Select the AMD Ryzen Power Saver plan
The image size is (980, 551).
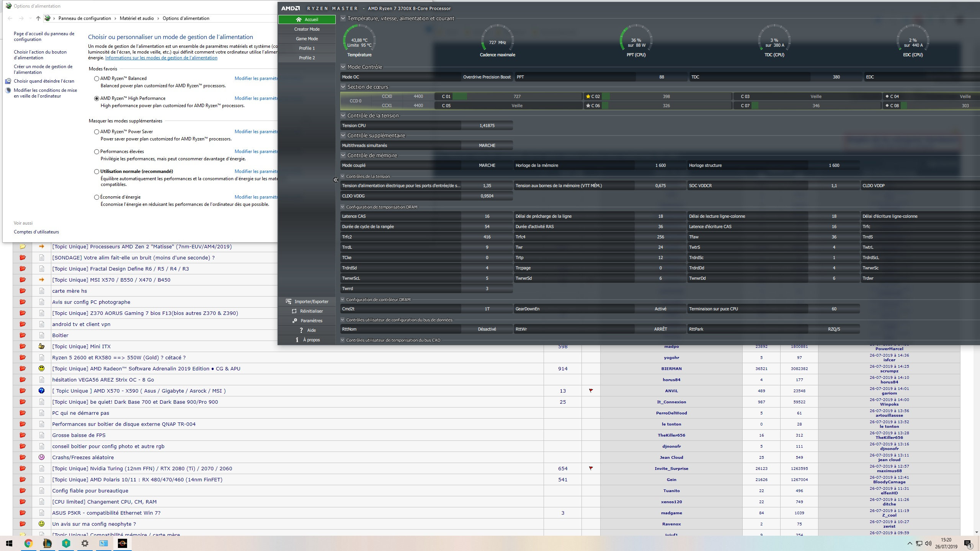point(96,132)
